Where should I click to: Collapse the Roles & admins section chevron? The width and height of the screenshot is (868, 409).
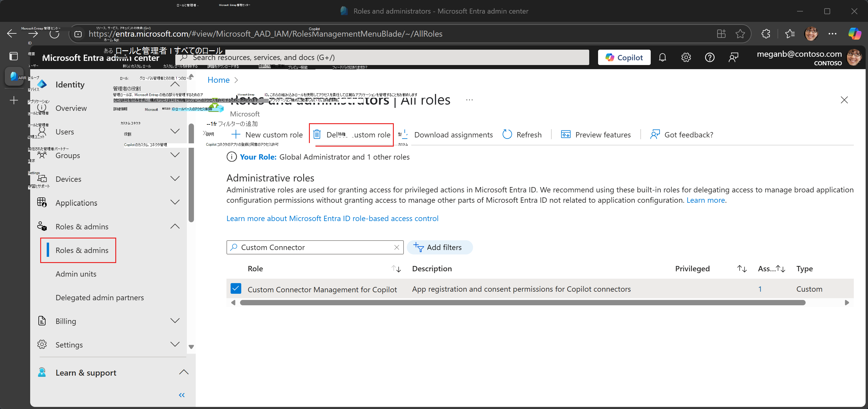pyautogui.click(x=175, y=226)
